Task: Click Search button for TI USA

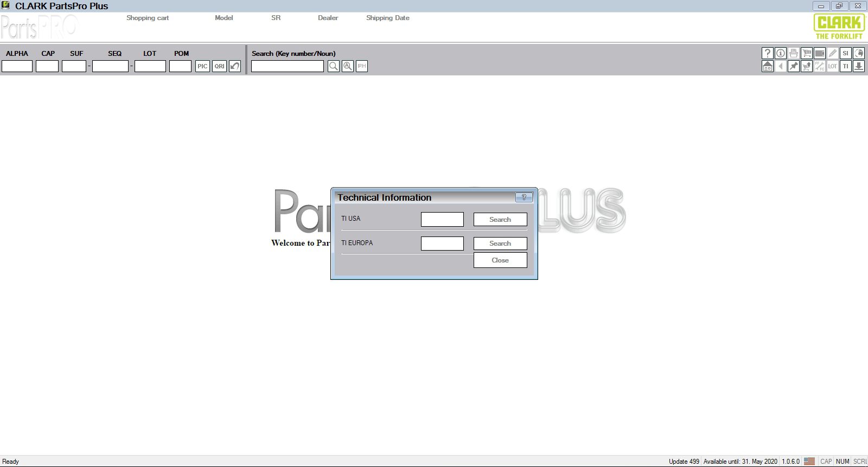Action: (x=500, y=219)
